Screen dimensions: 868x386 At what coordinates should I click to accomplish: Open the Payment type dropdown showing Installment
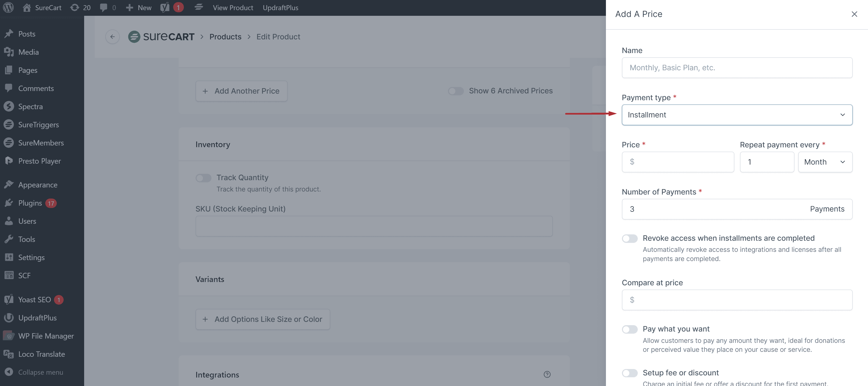pyautogui.click(x=736, y=115)
